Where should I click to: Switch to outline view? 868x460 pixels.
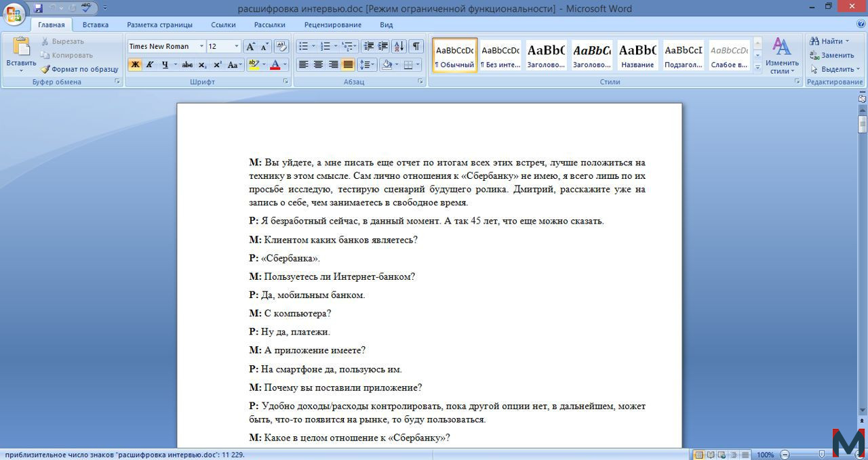734,455
